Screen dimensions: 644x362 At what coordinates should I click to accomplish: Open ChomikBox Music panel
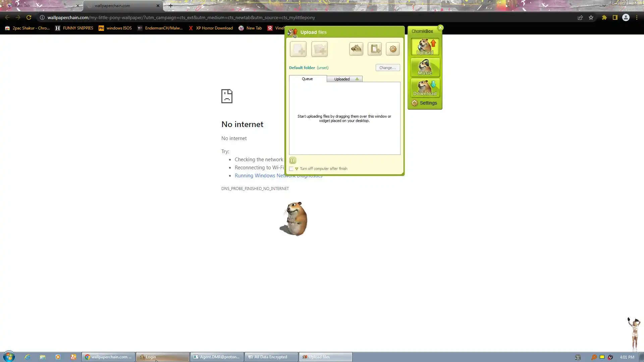tap(425, 67)
